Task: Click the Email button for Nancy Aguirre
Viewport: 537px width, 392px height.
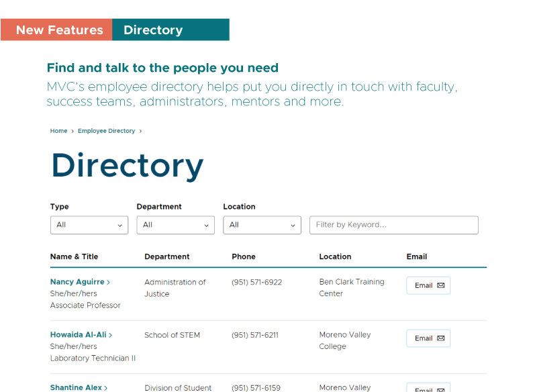Action: click(x=428, y=285)
